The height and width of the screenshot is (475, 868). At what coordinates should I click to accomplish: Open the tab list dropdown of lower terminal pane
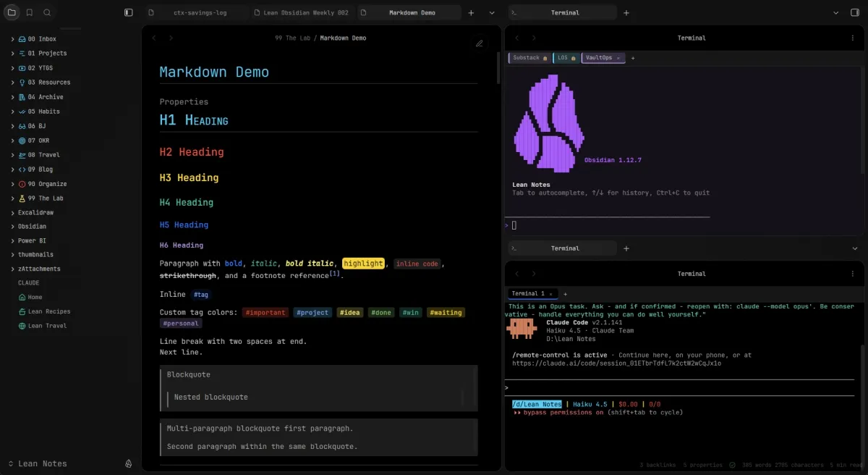[x=855, y=248]
